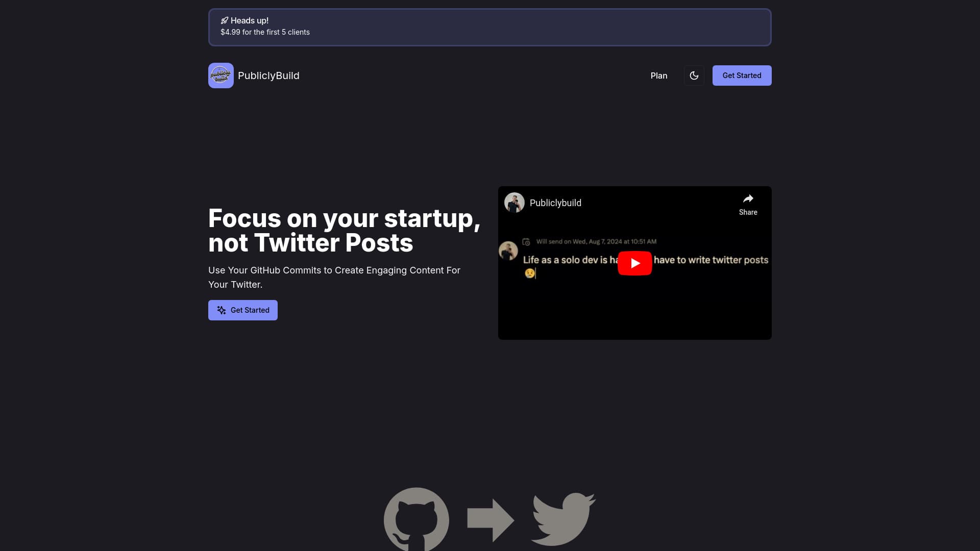The image size is (980, 551).
Task: Click the rocket icon in the Heads up banner
Action: [224, 20]
